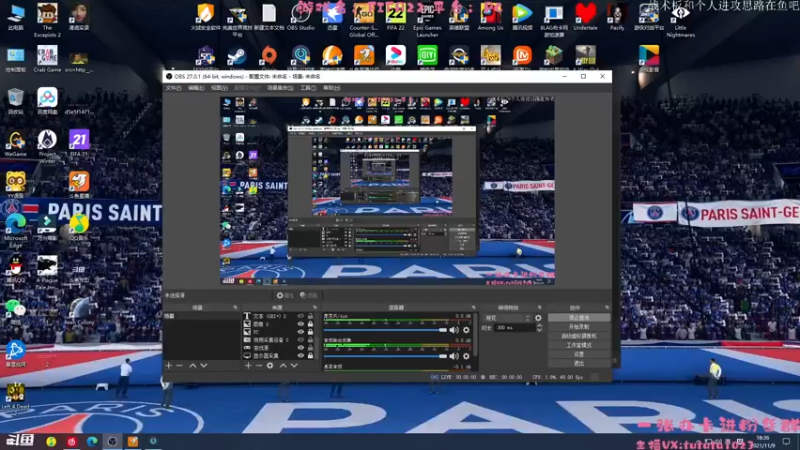Adjust the second mixer channel volume slider
Screen dimensions: 800x450
385,356
